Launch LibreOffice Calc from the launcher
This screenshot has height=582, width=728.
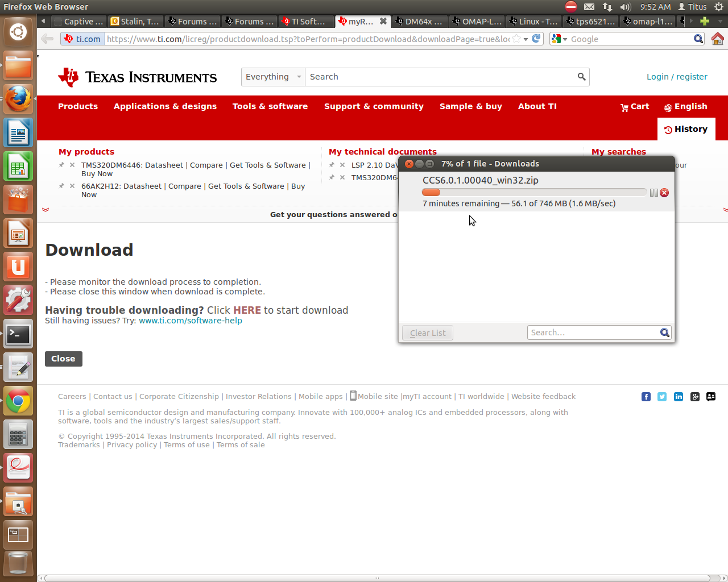(x=18, y=167)
